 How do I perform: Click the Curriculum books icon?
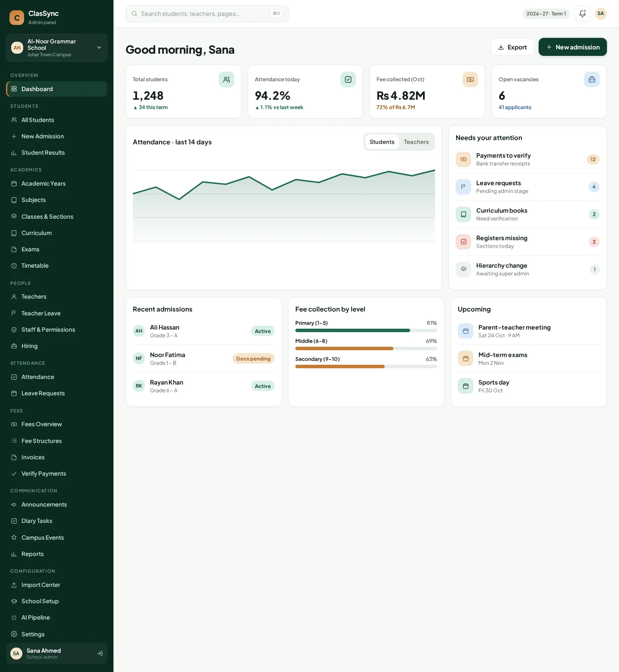(x=463, y=214)
